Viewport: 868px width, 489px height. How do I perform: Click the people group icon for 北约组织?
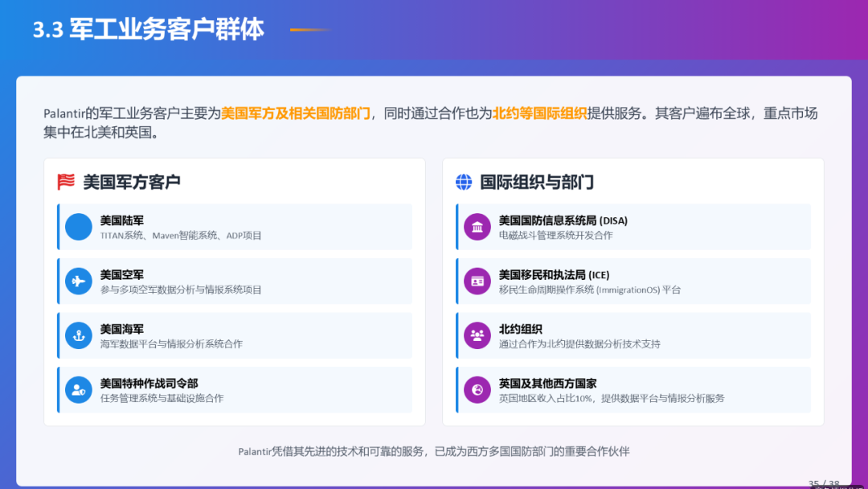click(477, 335)
